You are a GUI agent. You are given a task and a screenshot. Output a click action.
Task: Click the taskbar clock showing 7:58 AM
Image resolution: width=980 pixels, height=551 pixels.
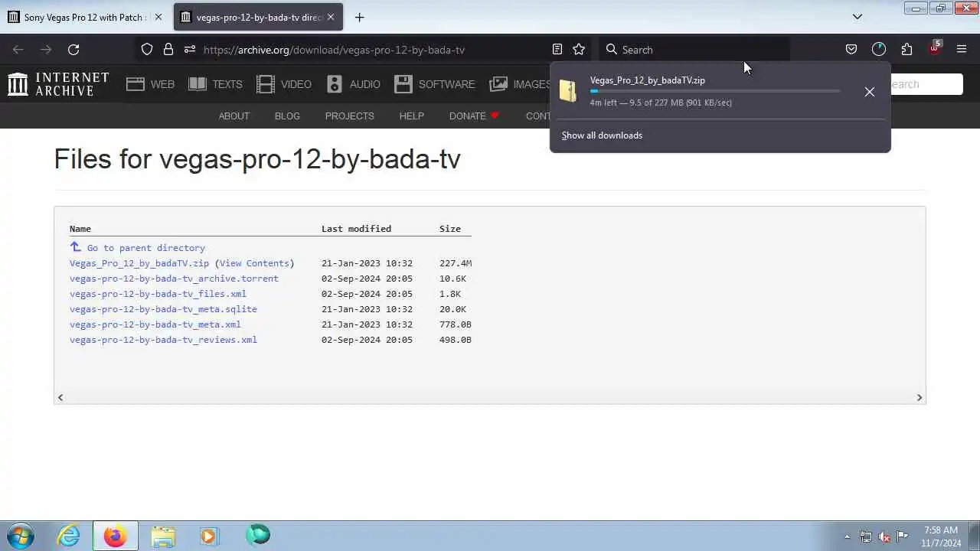coord(941,536)
